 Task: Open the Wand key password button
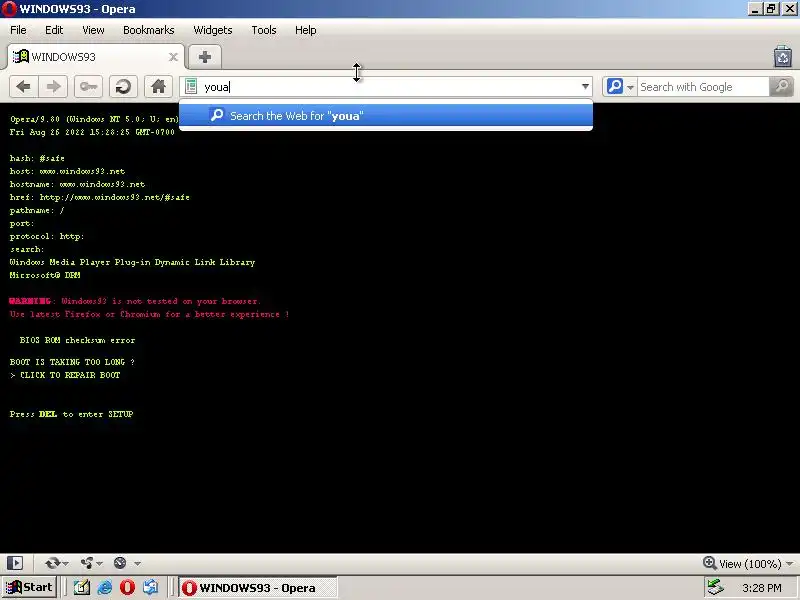pyautogui.click(x=88, y=87)
